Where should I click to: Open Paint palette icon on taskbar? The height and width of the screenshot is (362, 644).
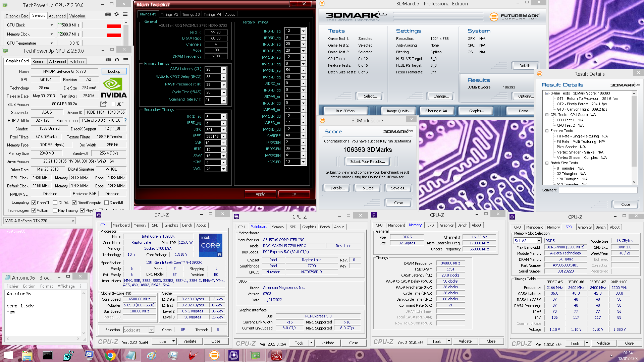pyautogui.click(x=152, y=355)
